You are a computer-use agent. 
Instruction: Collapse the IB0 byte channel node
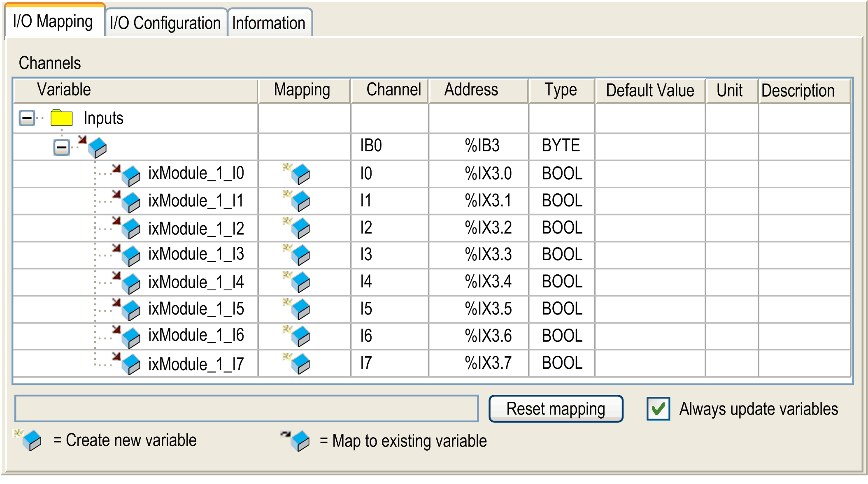pos(62,147)
